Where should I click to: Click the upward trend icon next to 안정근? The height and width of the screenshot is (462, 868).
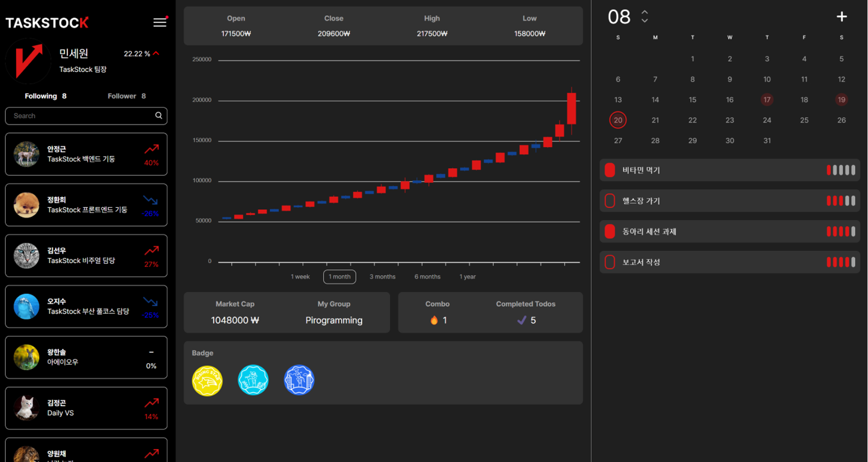[151, 149]
